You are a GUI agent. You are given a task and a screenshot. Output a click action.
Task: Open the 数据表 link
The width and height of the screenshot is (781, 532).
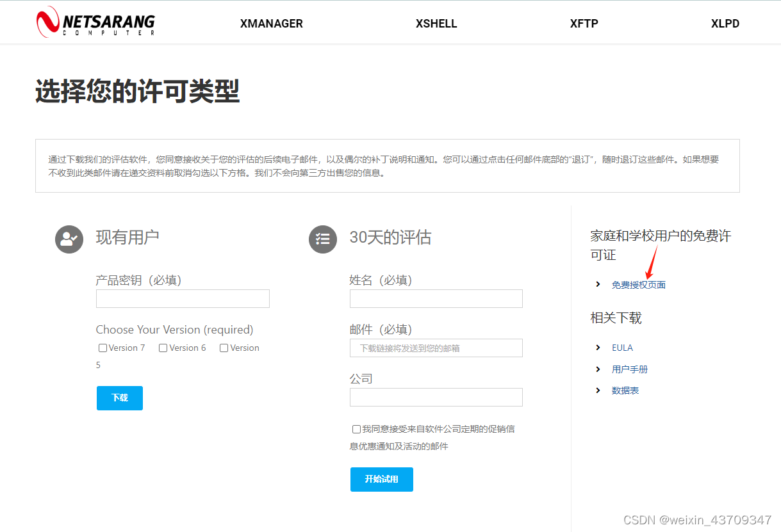tap(625, 391)
